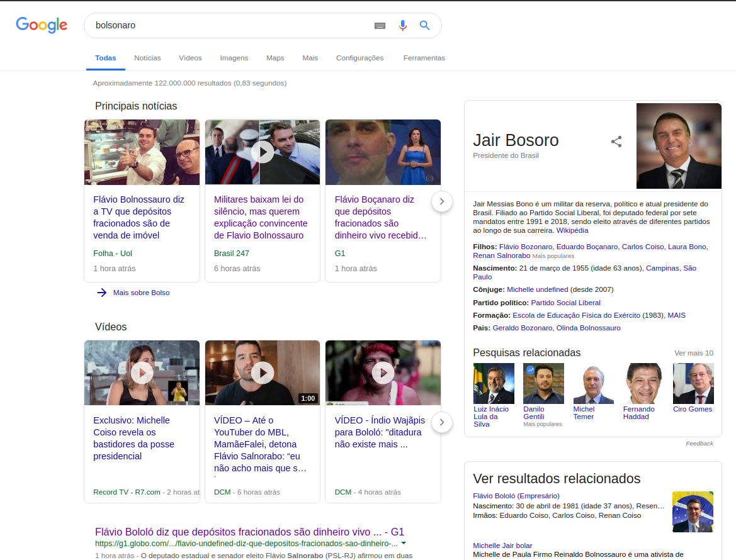Screen dimensions: 736x560
Task: Play the MamãeFalei YouTuber video
Action: 263,373
